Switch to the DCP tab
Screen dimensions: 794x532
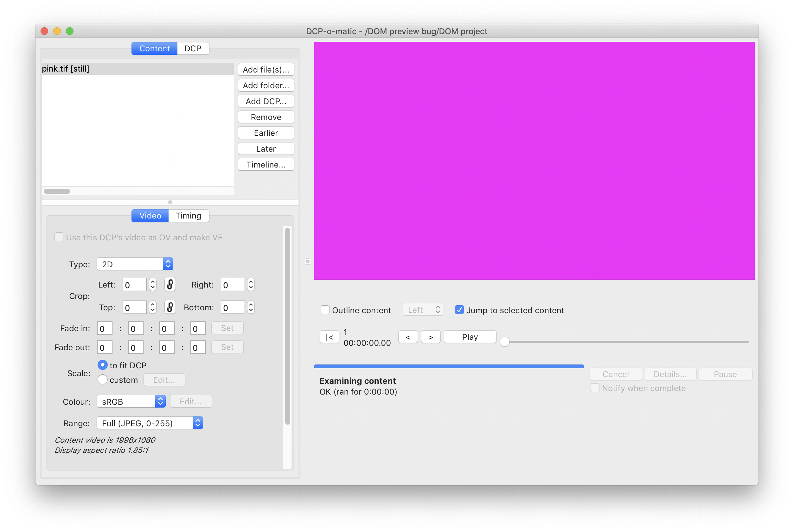[192, 48]
